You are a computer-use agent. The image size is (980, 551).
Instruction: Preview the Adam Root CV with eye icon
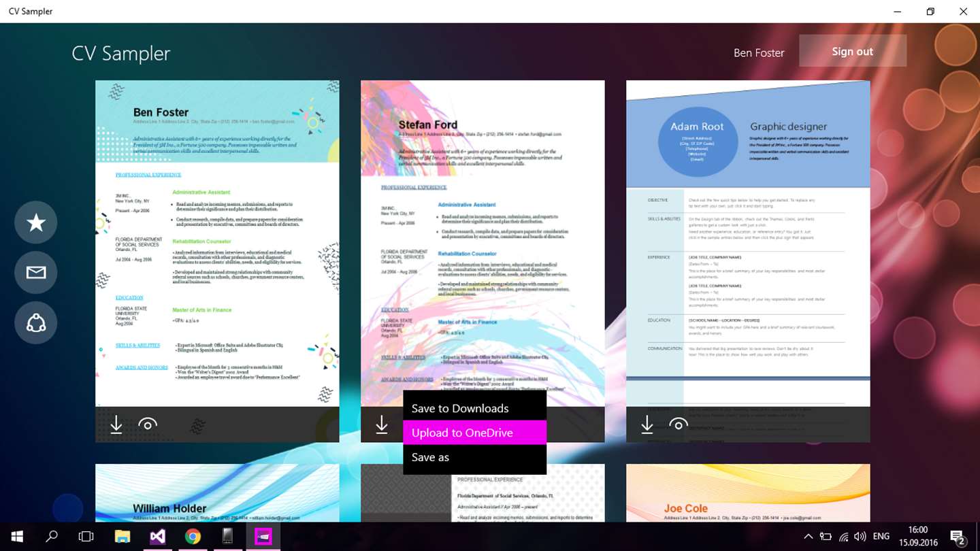678,424
